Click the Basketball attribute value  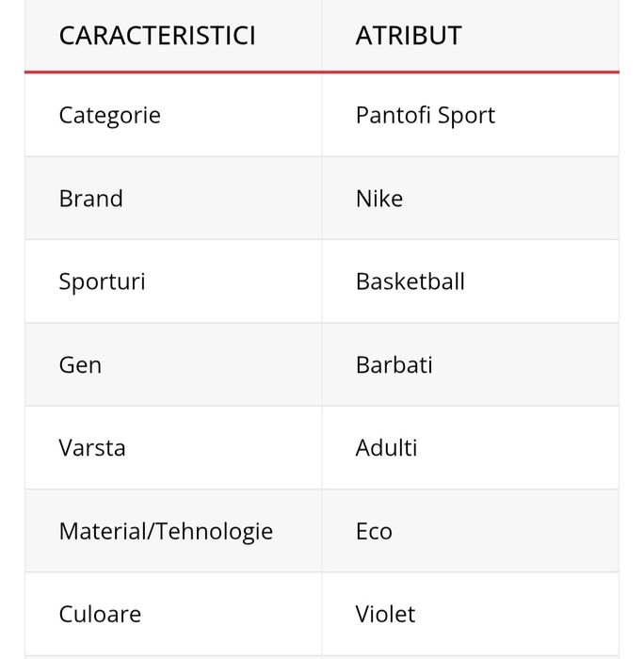[410, 281]
